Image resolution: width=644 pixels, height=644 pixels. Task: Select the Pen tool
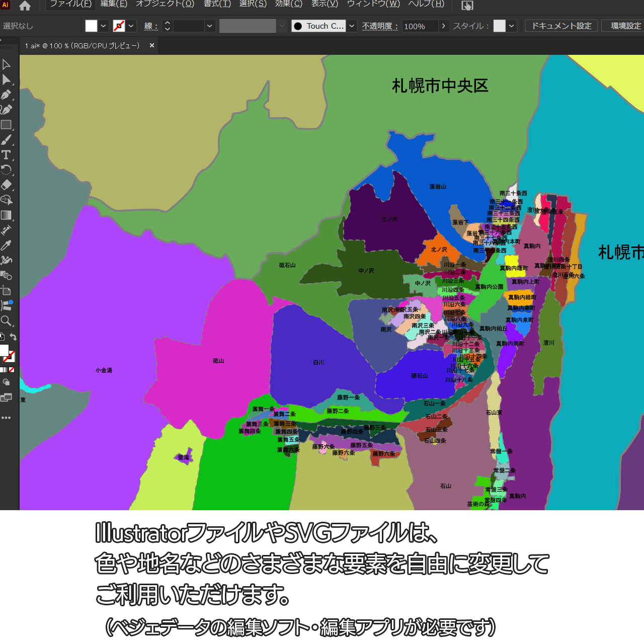7,95
